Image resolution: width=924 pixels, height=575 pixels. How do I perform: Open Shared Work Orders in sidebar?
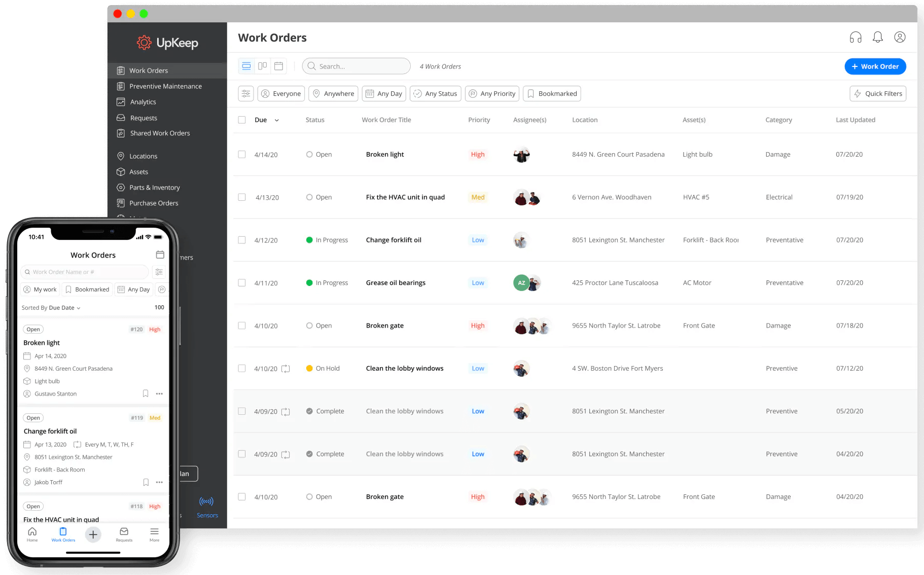(x=167, y=133)
